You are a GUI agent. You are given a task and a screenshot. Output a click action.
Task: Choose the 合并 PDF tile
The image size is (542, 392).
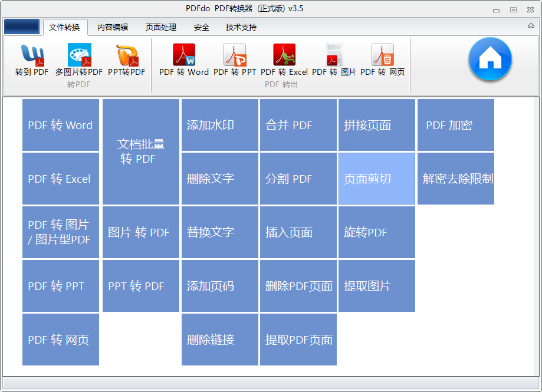tap(298, 125)
